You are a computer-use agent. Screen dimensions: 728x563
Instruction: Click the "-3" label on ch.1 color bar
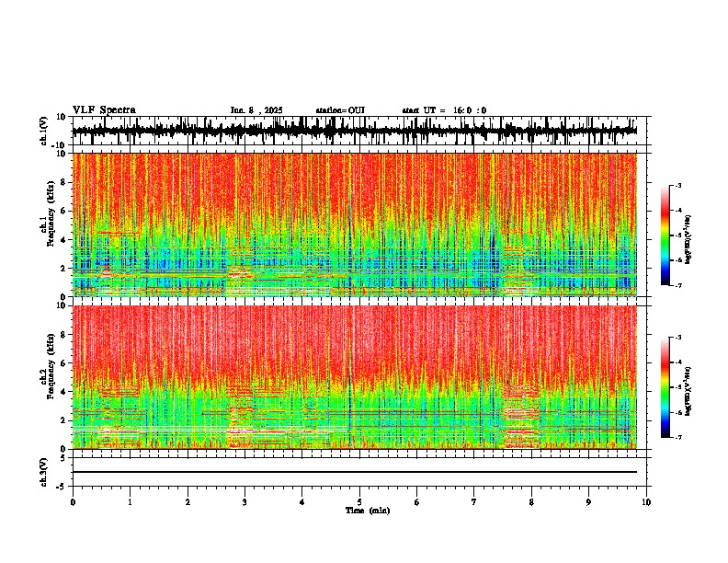tap(677, 186)
